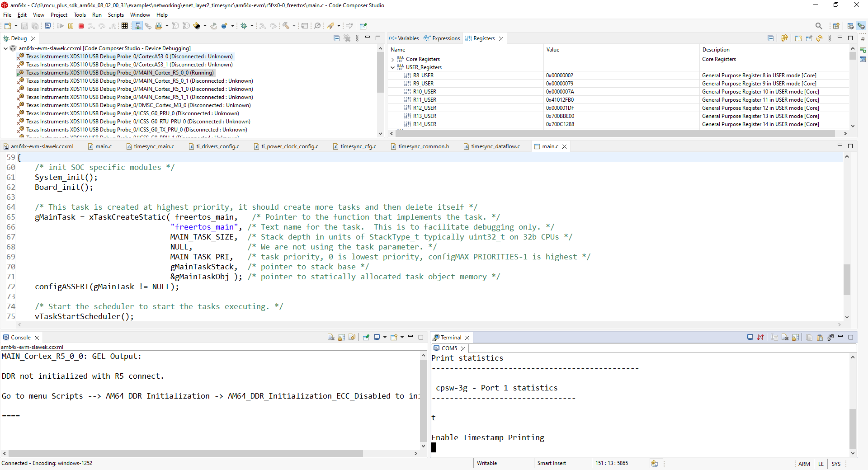
Task: Click the Restart icon in toolbar
Action: coord(214,26)
